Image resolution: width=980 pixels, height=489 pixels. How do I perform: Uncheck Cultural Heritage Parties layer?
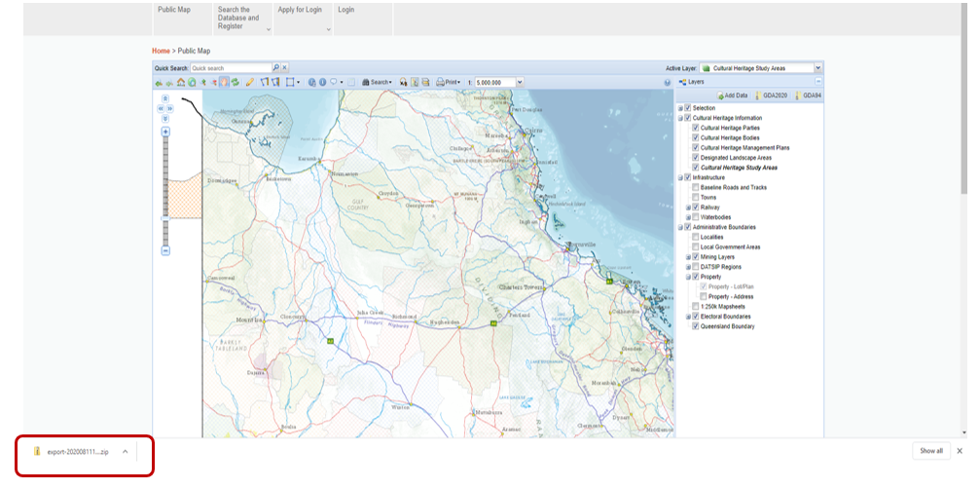[x=696, y=128]
